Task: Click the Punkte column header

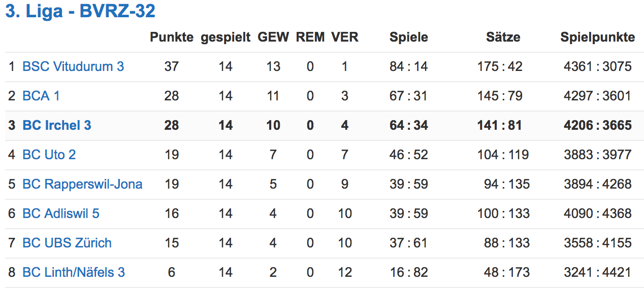Action: click(172, 37)
